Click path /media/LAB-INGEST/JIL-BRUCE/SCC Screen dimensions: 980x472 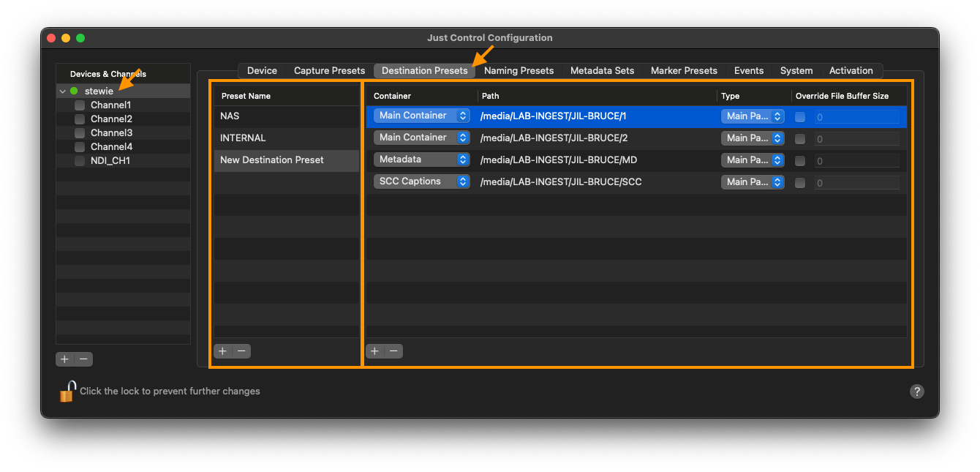[x=561, y=182]
